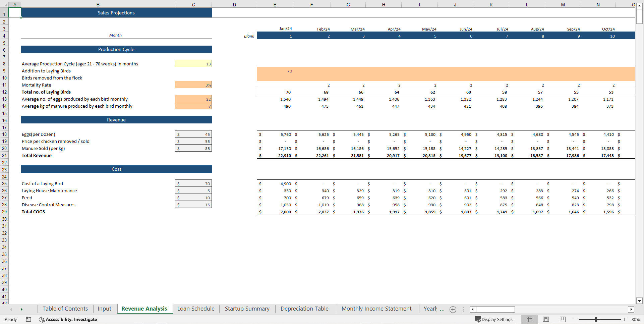Switch to Page Break Preview

tap(563, 319)
